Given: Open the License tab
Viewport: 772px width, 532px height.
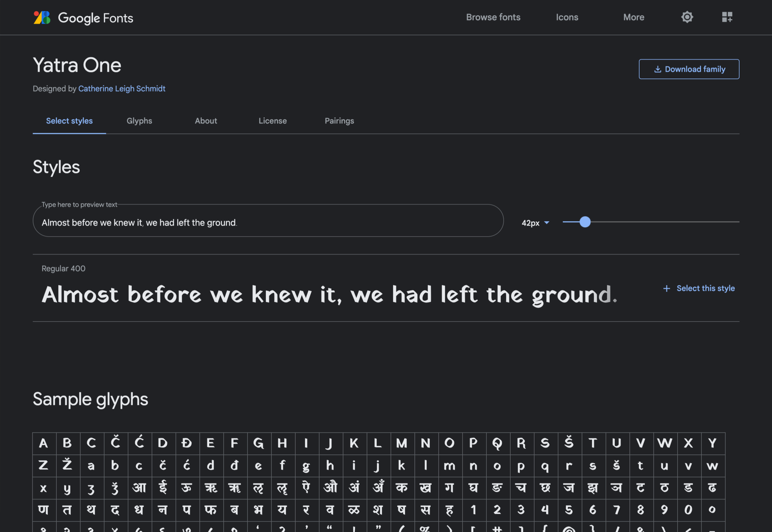Looking at the screenshot, I should (272, 121).
